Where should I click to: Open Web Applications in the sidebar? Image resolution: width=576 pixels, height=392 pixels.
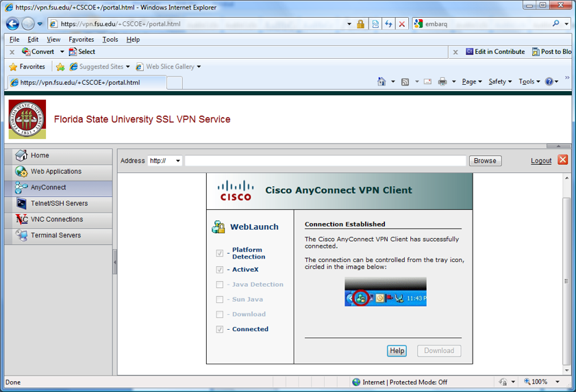59,172
